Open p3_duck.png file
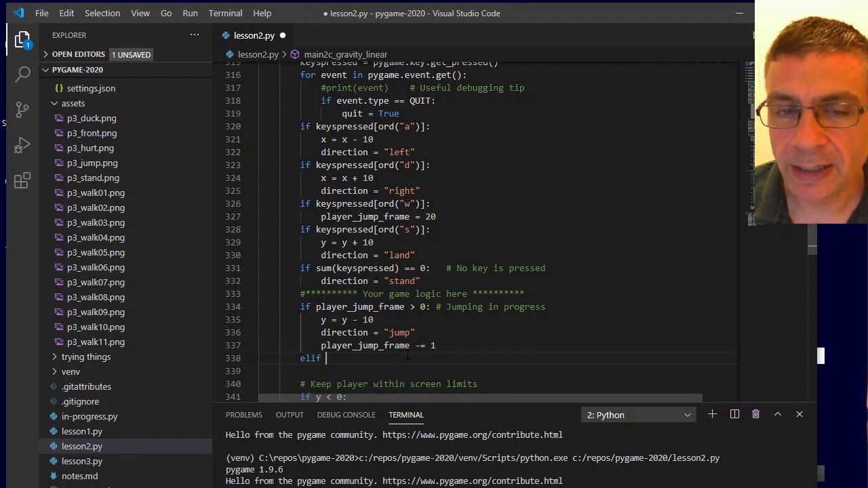 click(x=92, y=119)
